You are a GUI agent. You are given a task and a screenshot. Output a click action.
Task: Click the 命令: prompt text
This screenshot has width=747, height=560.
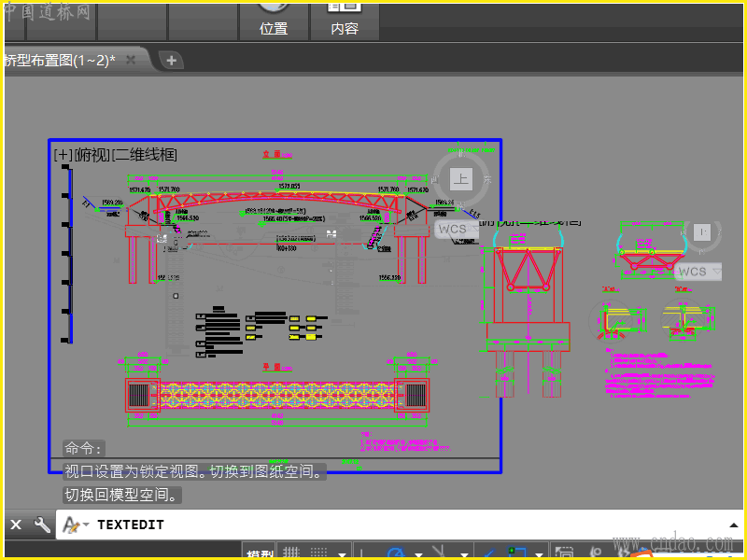pos(83,448)
